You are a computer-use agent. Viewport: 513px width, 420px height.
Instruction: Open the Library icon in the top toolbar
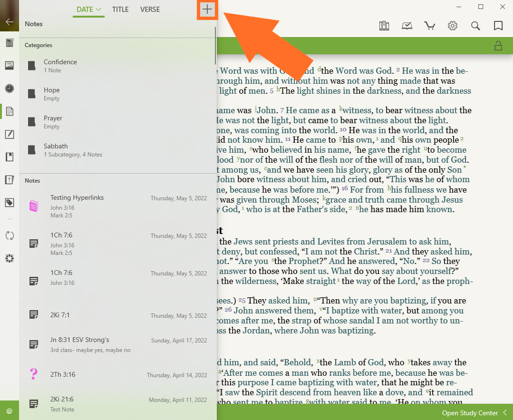pyautogui.click(x=384, y=26)
